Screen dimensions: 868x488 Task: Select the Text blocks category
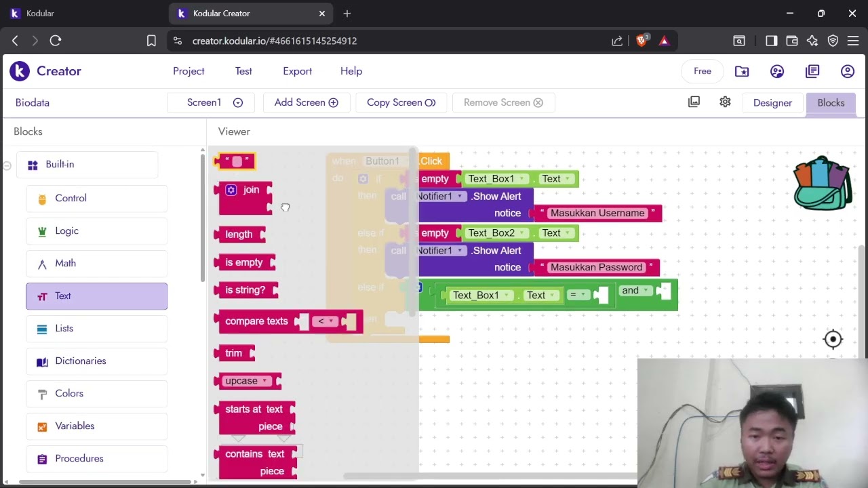pos(96,296)
